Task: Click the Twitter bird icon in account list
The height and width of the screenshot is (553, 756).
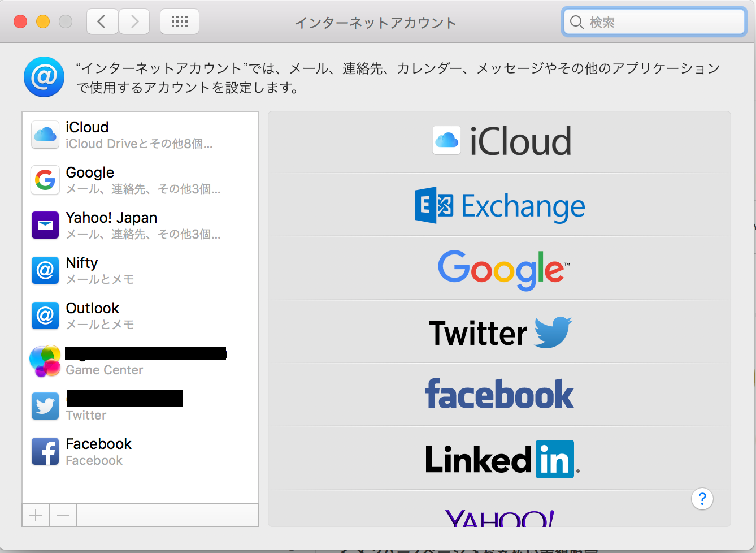Action: (45, 407)
